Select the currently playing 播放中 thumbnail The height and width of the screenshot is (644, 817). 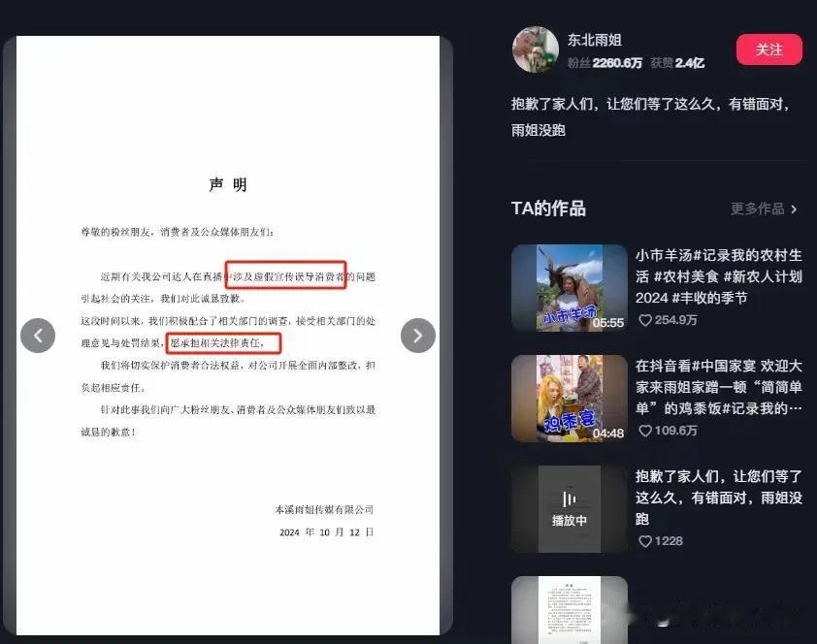(570, 509)
